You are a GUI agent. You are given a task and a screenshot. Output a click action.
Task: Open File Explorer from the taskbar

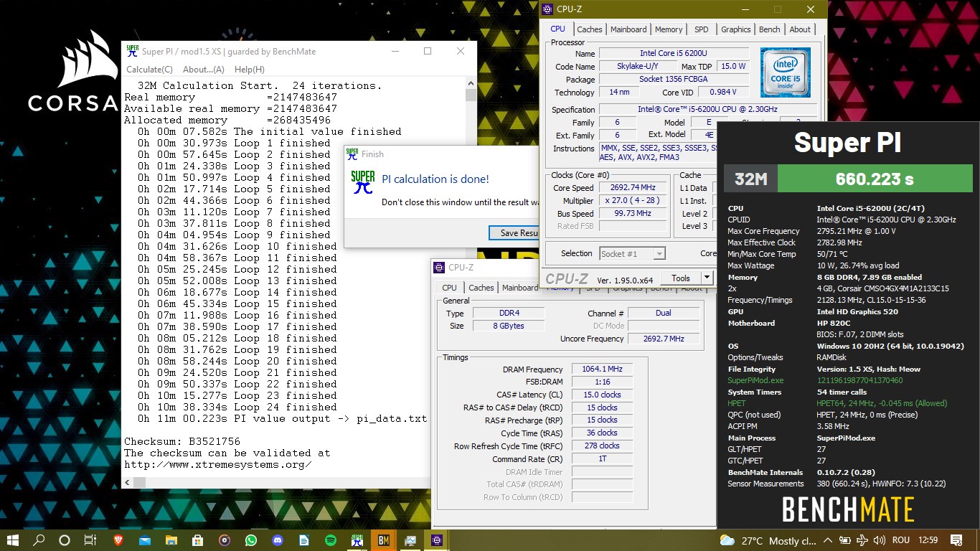click(x=171, y=540)
